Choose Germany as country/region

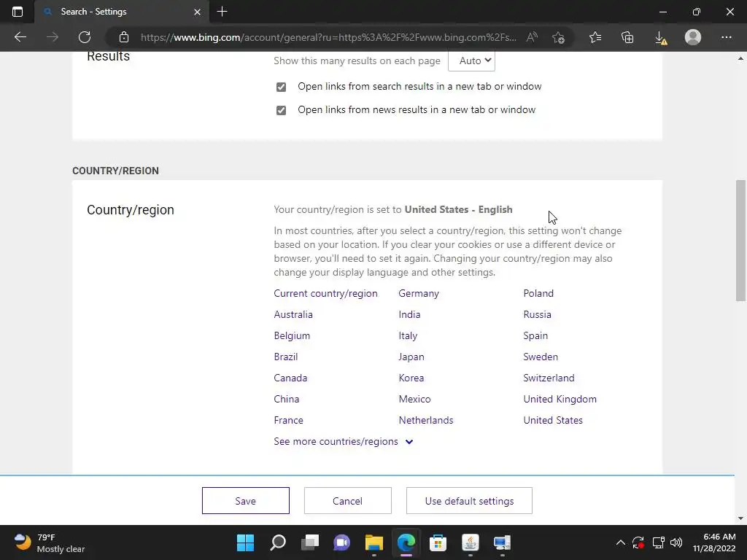click(419, 293)
